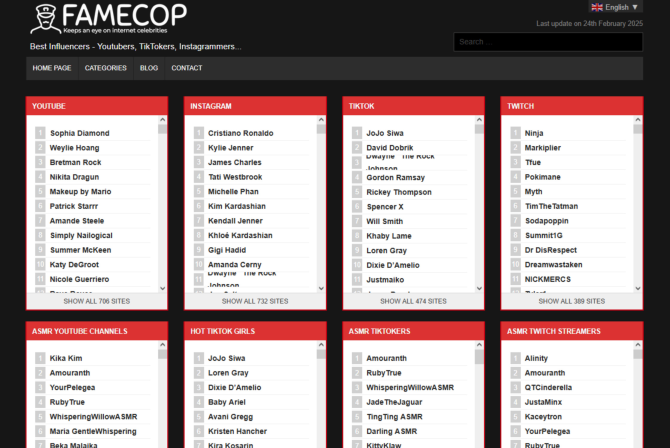Click the TikTok list scroll-down arrow

click(479, 289)
